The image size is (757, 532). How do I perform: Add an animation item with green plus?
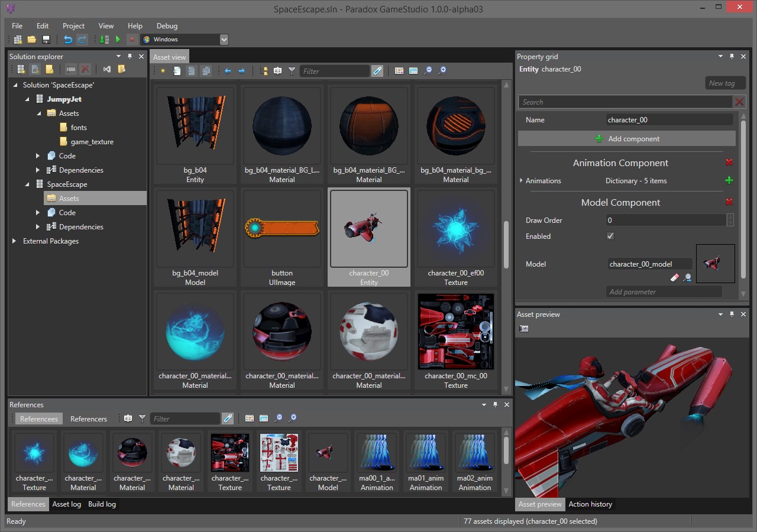click(729, 180)
